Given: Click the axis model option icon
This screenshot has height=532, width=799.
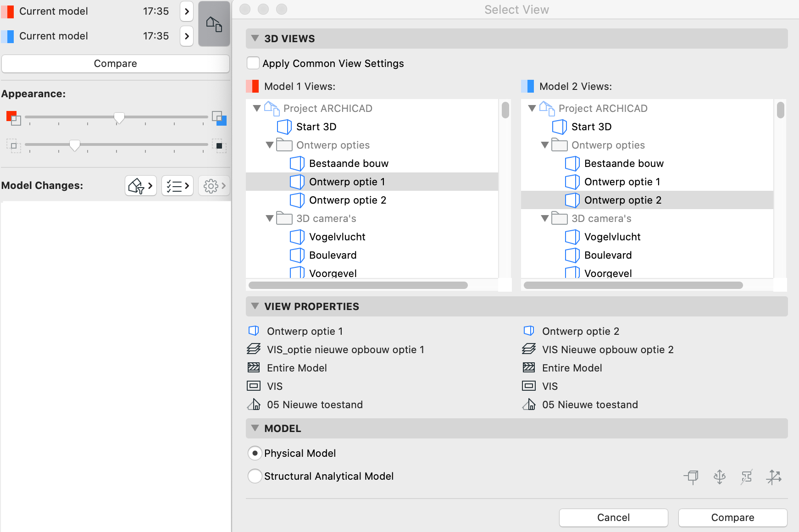Looking at the screenshot, I should pyautogui.click(x=774, y=477).
